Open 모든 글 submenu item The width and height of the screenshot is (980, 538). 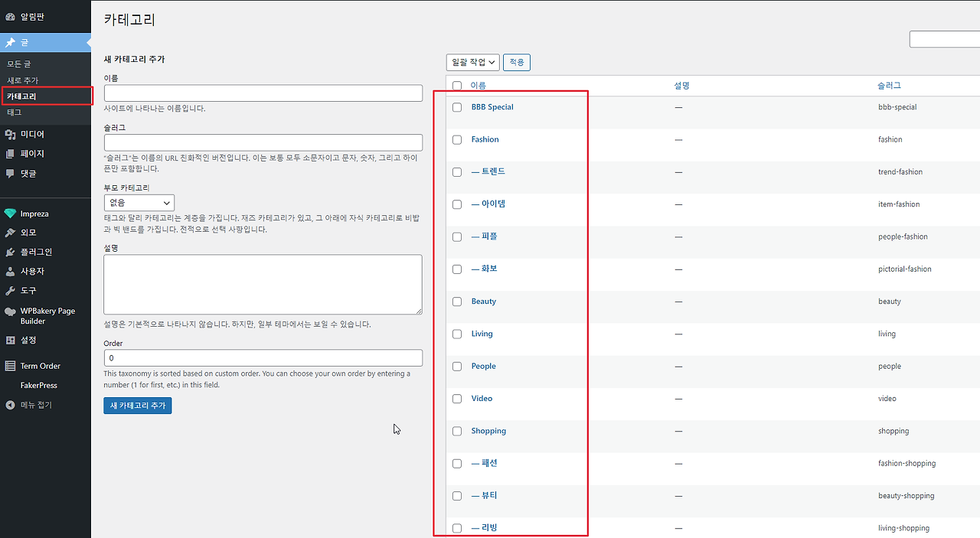(x=19, y=64)
